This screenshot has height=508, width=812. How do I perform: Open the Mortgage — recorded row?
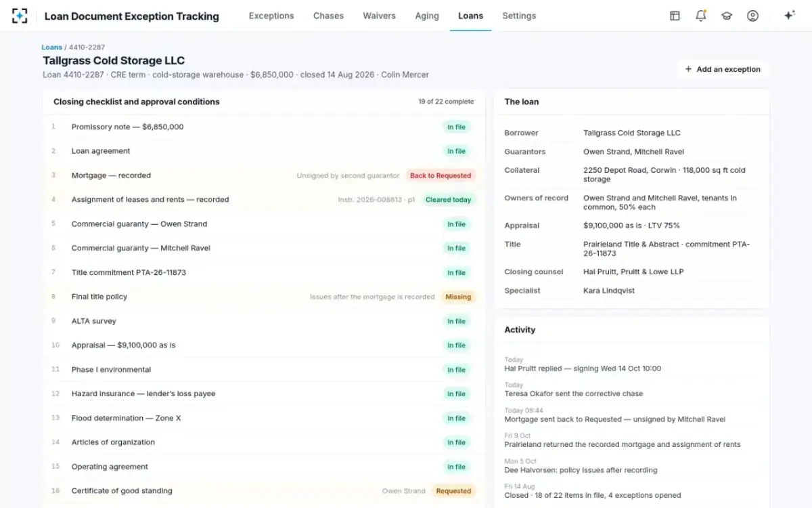click(x=264, y=175)
